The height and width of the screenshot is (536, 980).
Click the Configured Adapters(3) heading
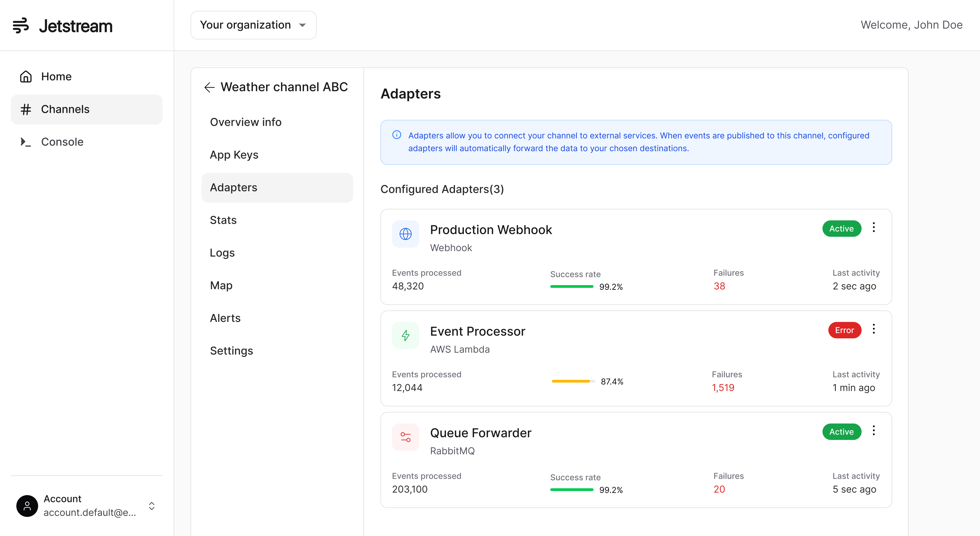click(x=442, y=189)
